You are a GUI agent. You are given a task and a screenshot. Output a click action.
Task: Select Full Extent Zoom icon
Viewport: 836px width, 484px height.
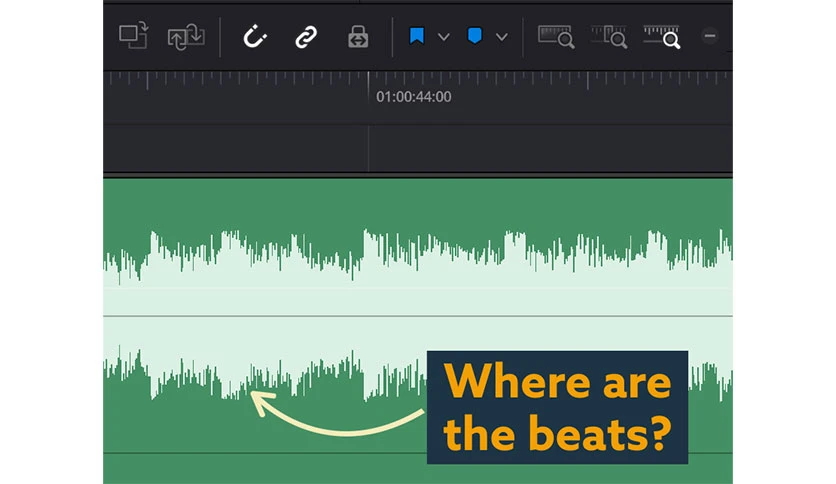point(556,36)
